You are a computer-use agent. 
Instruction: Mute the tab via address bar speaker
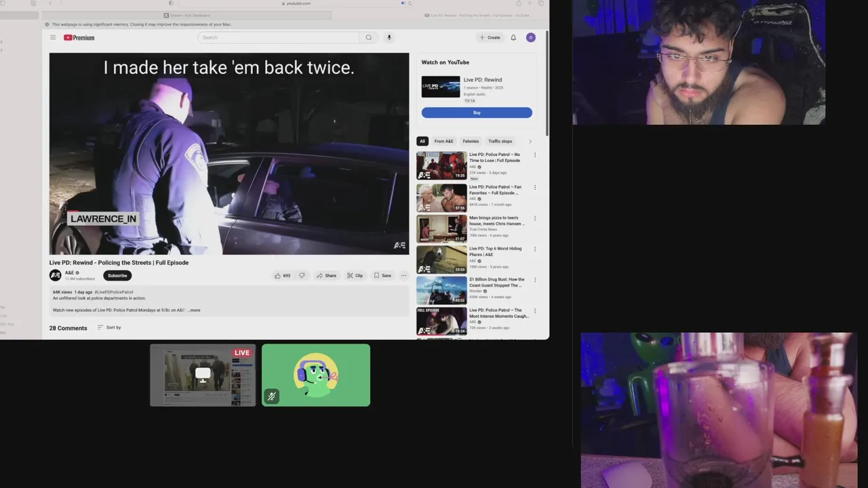(x=403, y=3)
